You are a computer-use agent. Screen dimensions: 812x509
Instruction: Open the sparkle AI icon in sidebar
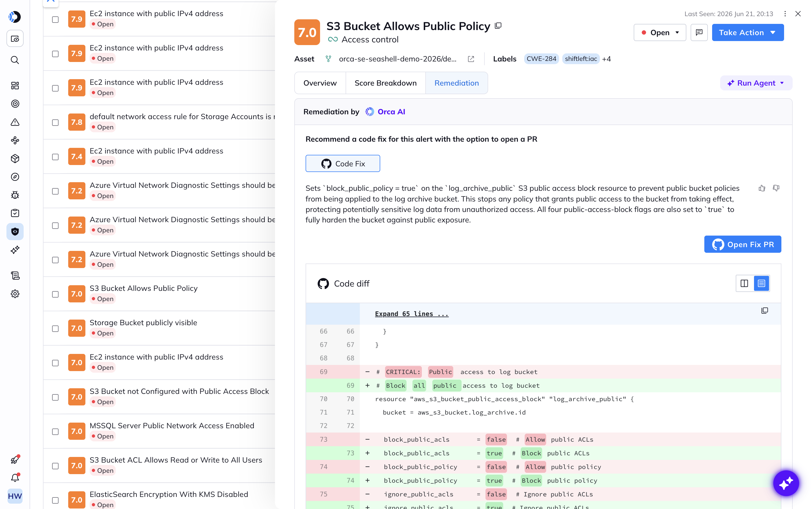pyautogui.click(x=15, y=250)
